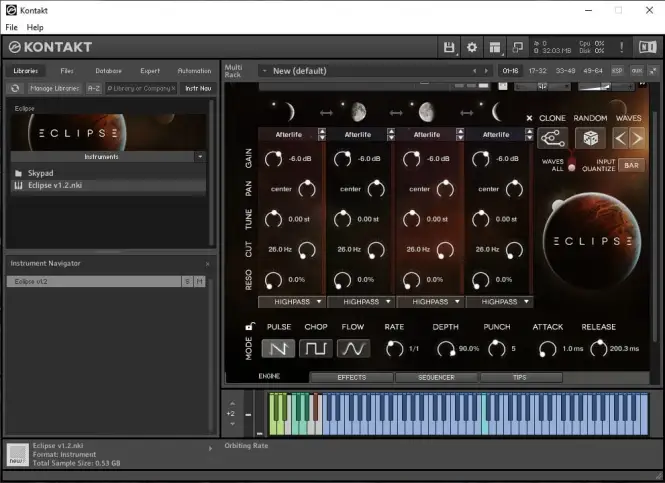Toggle the Input Quantize BAR button
665x483 pixels.
tap(631, 165)
